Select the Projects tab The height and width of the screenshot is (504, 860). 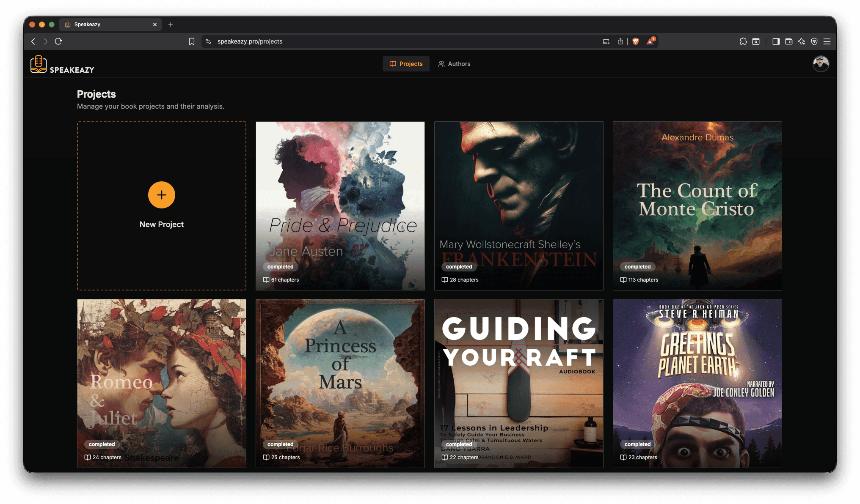pos(406,64)
